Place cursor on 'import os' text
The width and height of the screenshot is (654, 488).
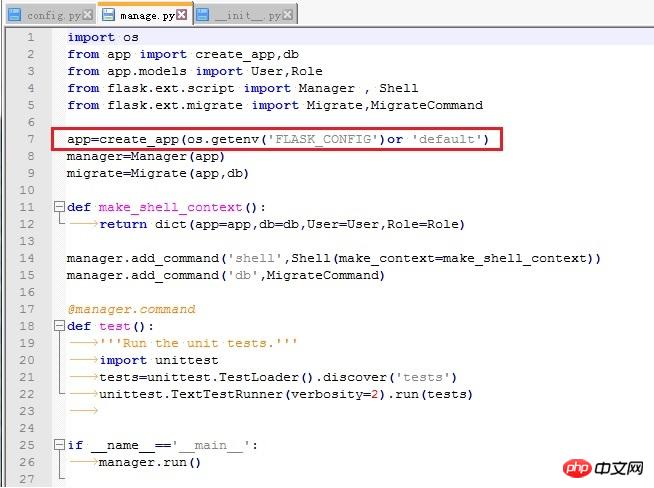103,38
